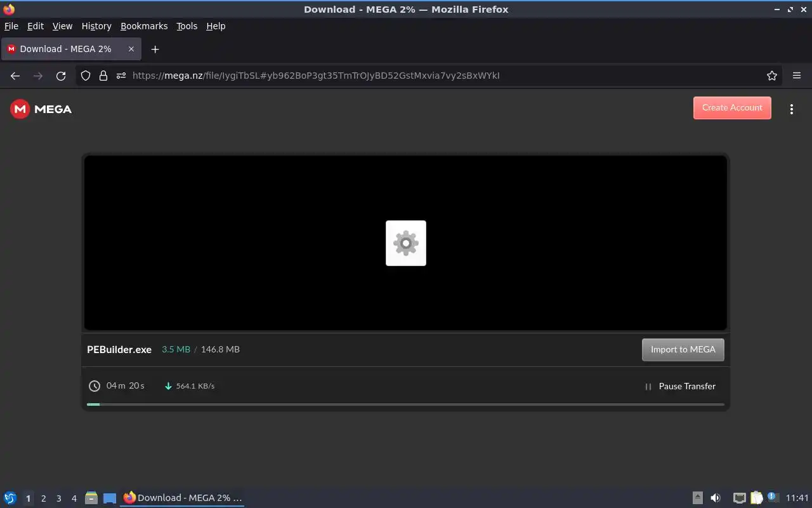The height and width of the screenshot is (508, 812).
Task: Open the clipboard manager tray icon
Action: pyautogui.click(x=756, y=498)
